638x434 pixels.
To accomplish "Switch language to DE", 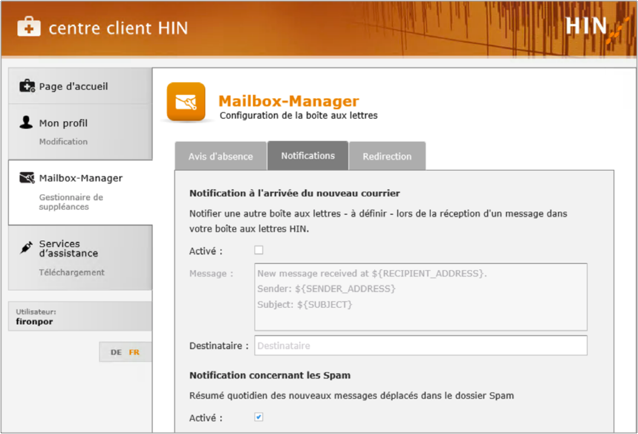I will click(x=116, y=352).
